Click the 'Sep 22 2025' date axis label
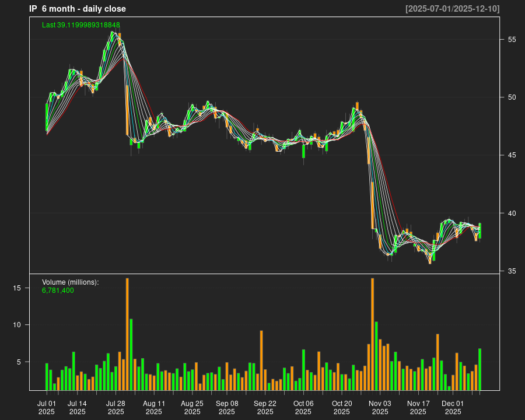 pyautogui.click(x=265, y=407)
